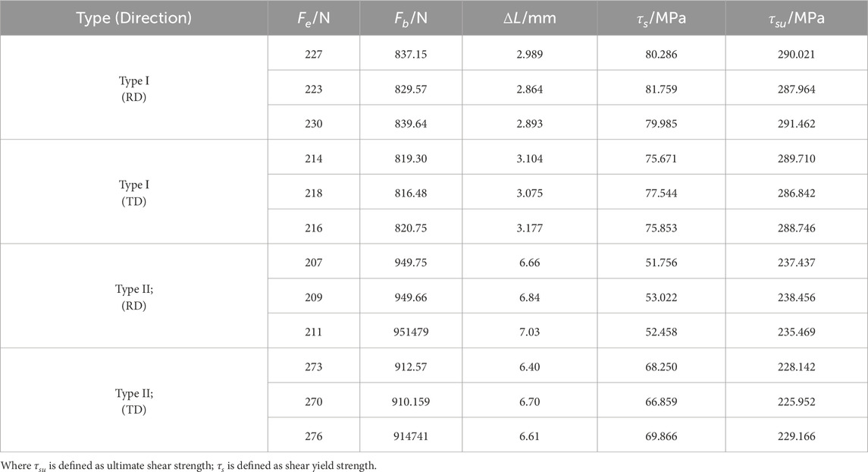Select the Type II; (TD) row label
The width and height of the screenshot is (868, 472).
pos(133,400)
